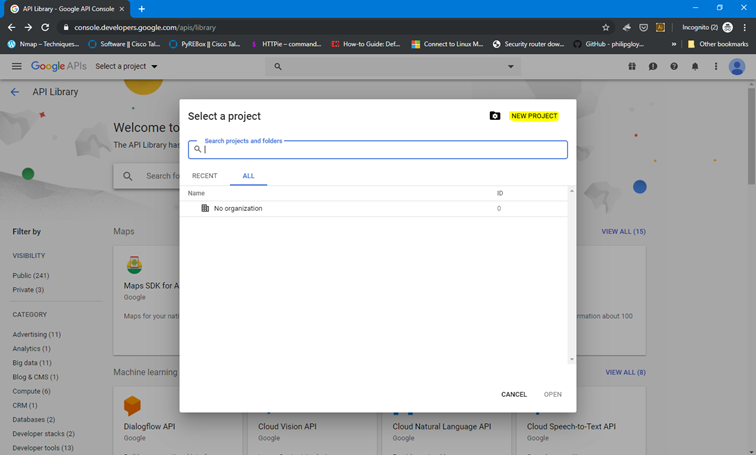Image resolution: width=756 pixels, height=455 pixels.
Task: Filter by Advertising (11) category
Action: tap(37, 335)
